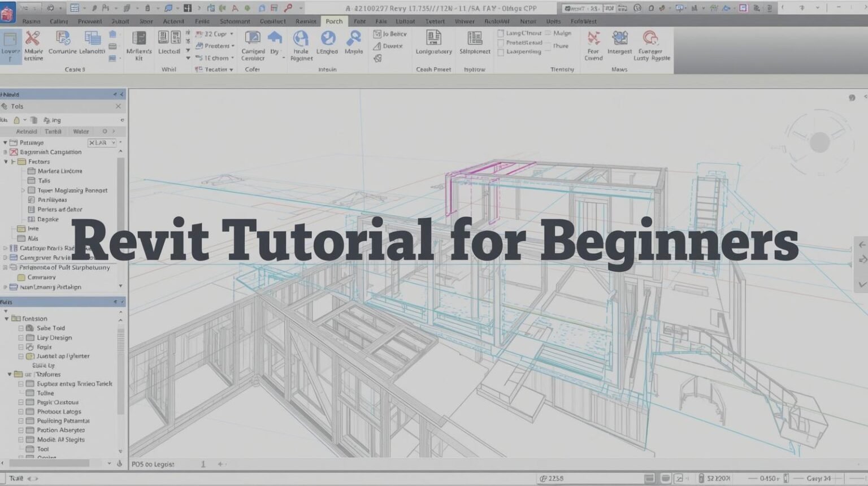The height and width of the screenshot is (486, 868).
Task: Collapse the Factors tree node
Action: pos(5,162)
